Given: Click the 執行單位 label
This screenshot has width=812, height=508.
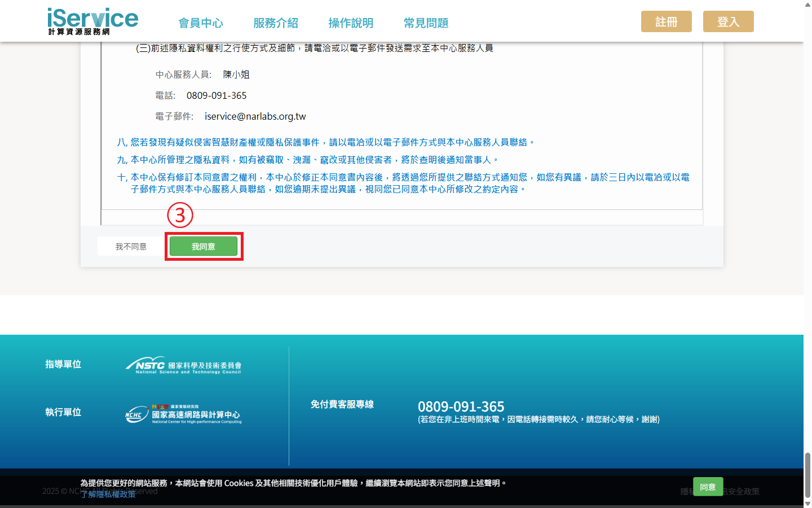Looking at the screenshot, I should 63,413.
